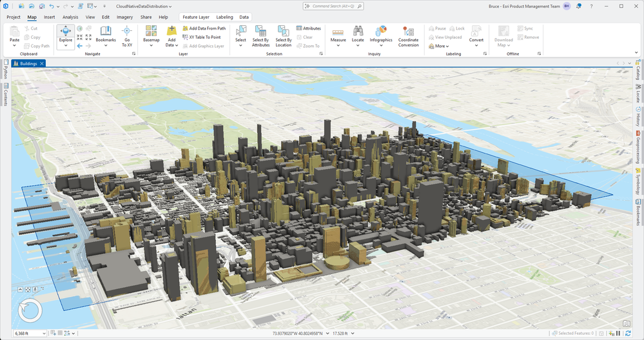Open the Navigate group options launcher

coord(133,54)
